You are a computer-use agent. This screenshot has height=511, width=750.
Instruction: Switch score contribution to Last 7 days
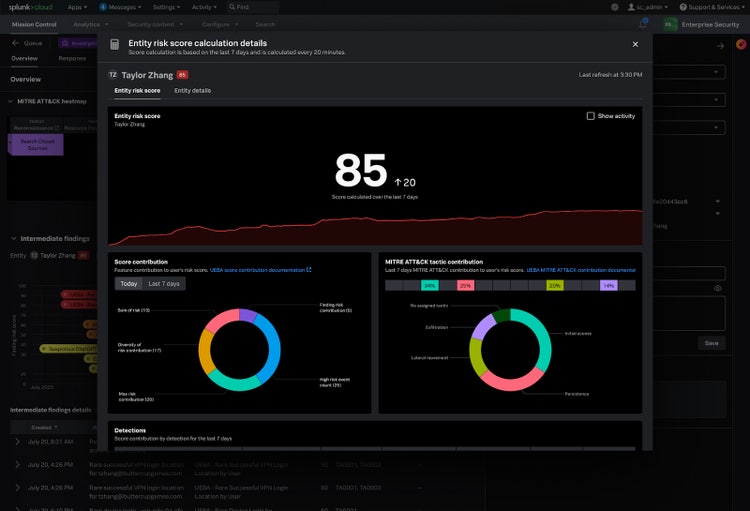[164, 284]
